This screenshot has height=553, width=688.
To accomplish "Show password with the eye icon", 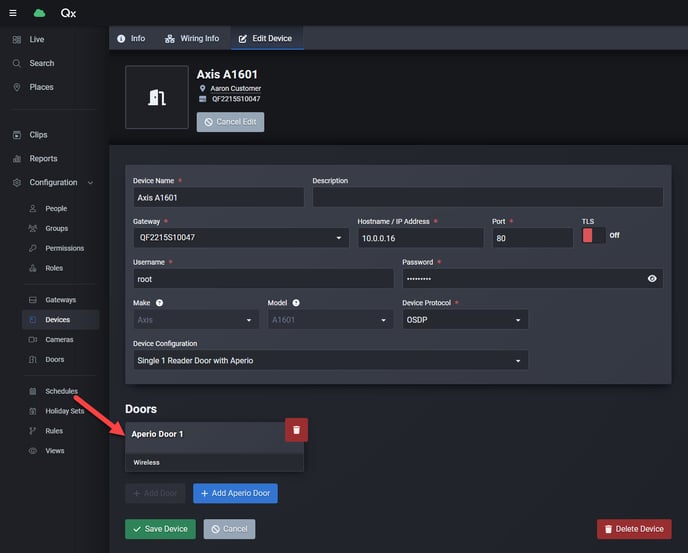I will tap(652, 279).
